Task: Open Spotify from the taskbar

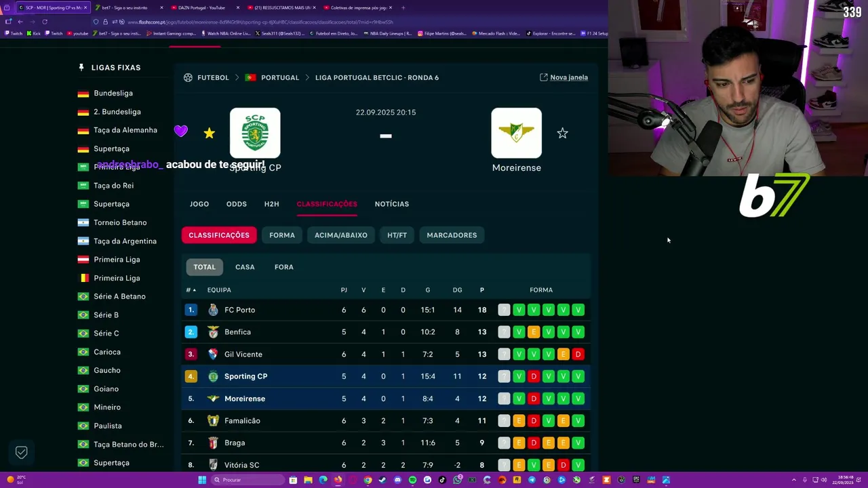Action: [412, 480]
